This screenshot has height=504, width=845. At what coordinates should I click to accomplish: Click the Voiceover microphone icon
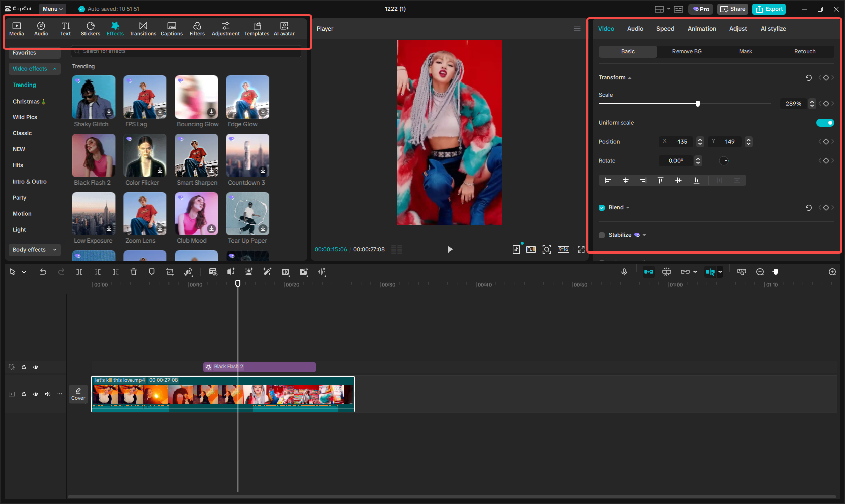(x=624, y=272)
